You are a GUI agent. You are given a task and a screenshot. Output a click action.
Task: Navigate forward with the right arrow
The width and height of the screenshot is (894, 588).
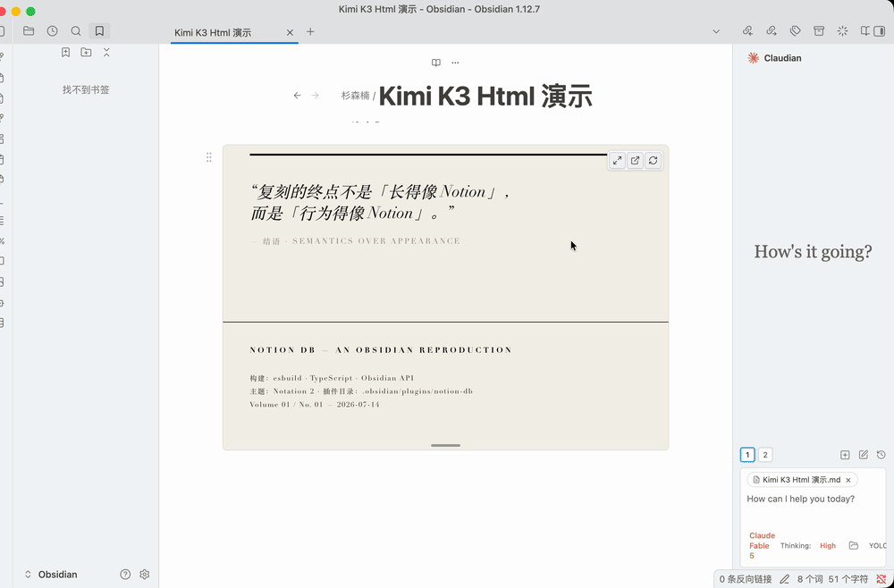[316, 95]
